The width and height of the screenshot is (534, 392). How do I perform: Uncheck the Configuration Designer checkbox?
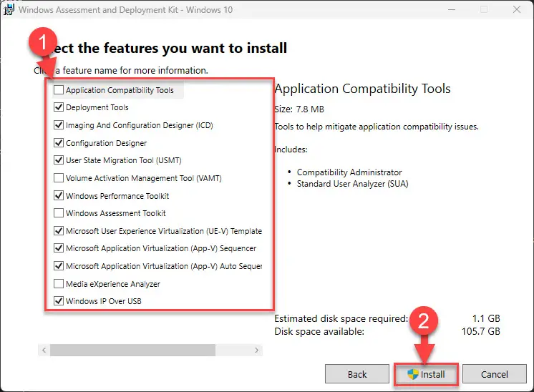point(59,142)
